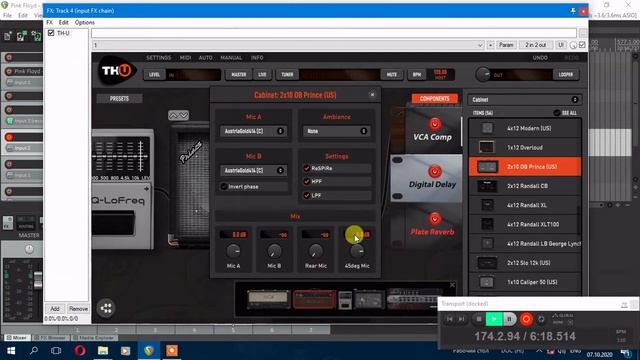Open the TH-U MIDI menu
The width and height of the screenshot is (640, 360).
click(x=185, y=58)
